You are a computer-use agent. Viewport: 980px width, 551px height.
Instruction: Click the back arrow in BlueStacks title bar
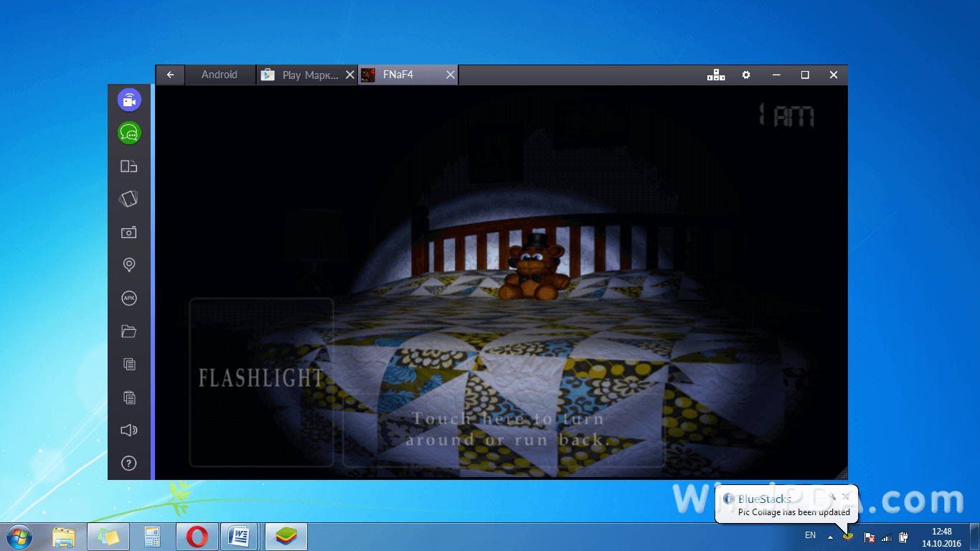[170, 75]
